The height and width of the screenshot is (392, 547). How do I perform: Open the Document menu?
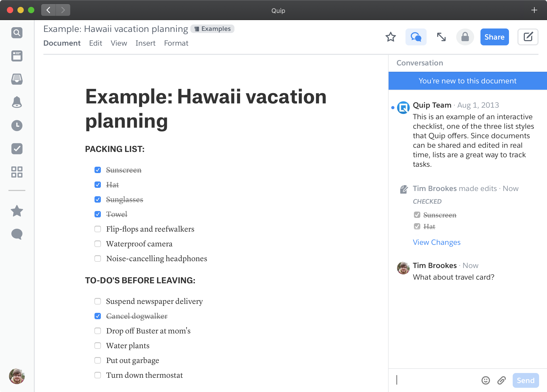click(x=62, y=43)
